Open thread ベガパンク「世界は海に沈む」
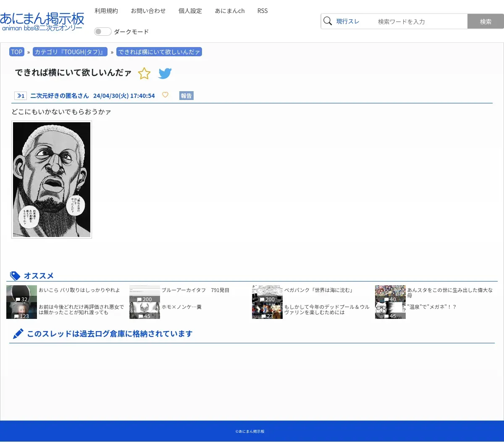 point(319,290)
